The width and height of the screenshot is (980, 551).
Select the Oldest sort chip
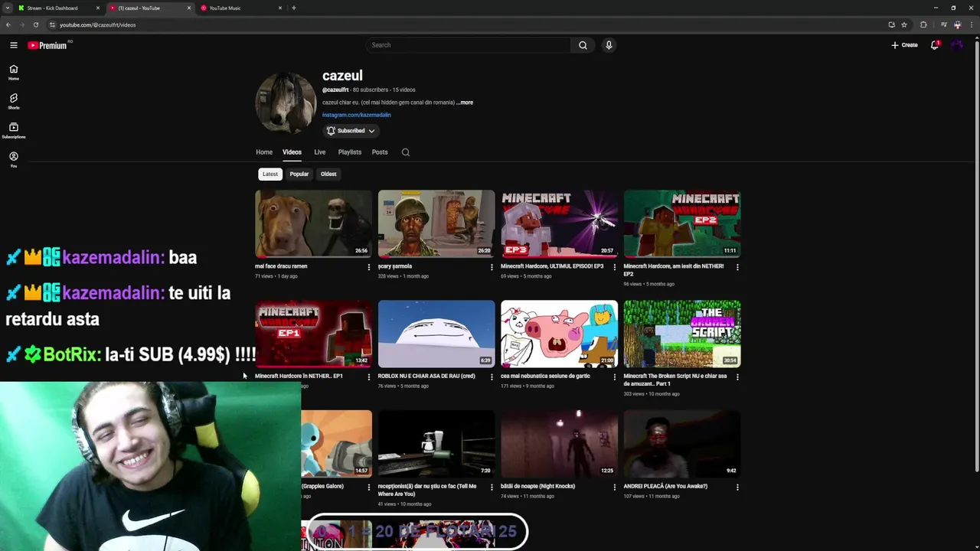tap(328, 174)
